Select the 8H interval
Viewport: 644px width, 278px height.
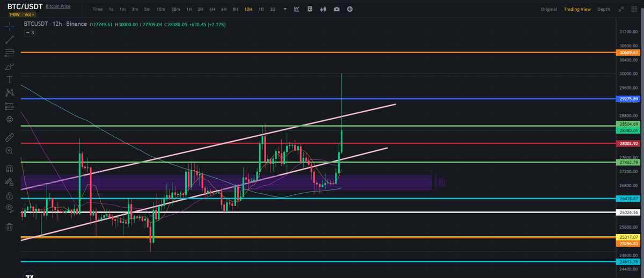point(236,9)
